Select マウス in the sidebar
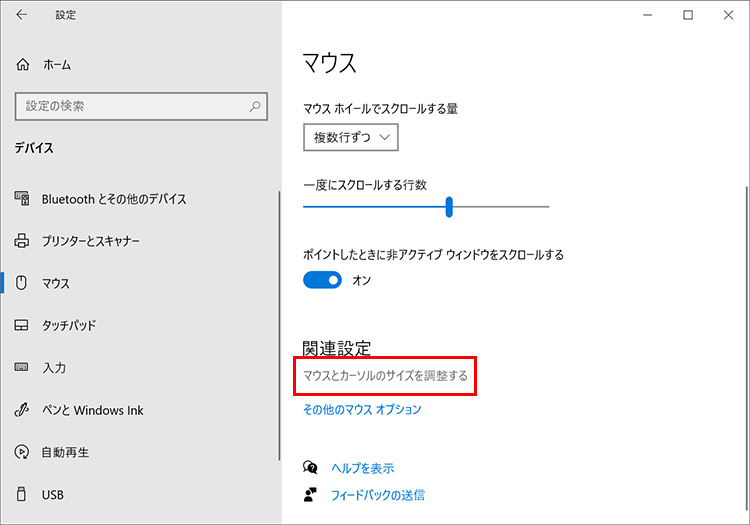This screenshot has height=525, width=750. [56, 284]
